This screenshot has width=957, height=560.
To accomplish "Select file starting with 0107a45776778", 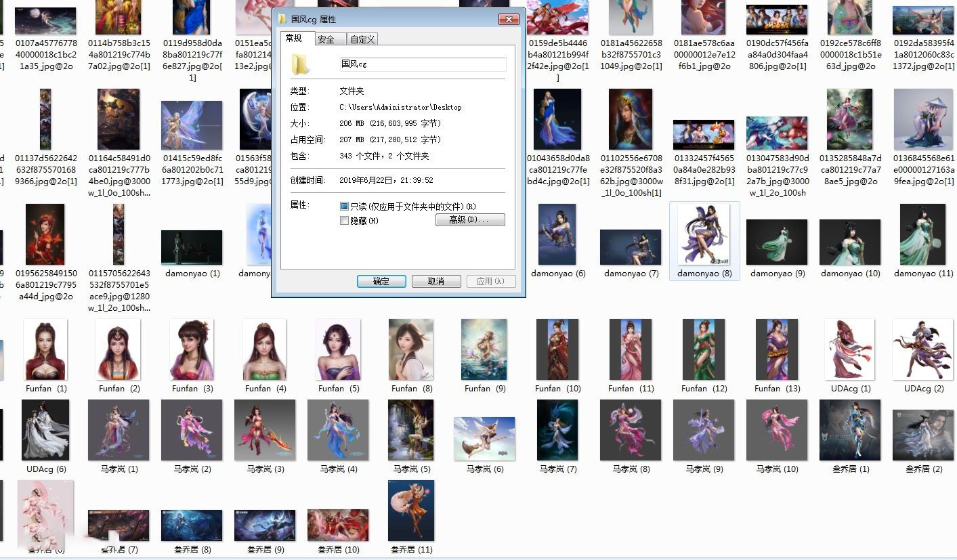I will coord(45,20).
